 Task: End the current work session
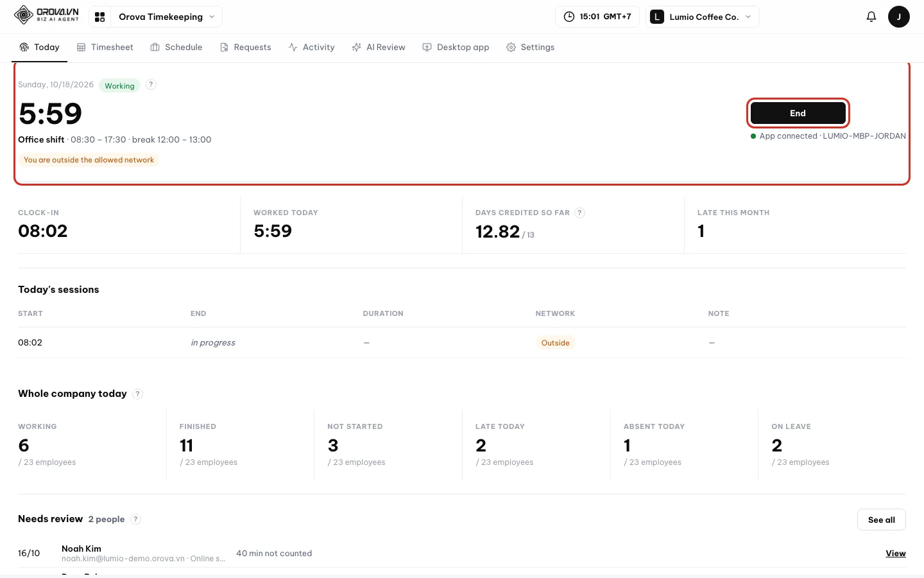(798, 113)
